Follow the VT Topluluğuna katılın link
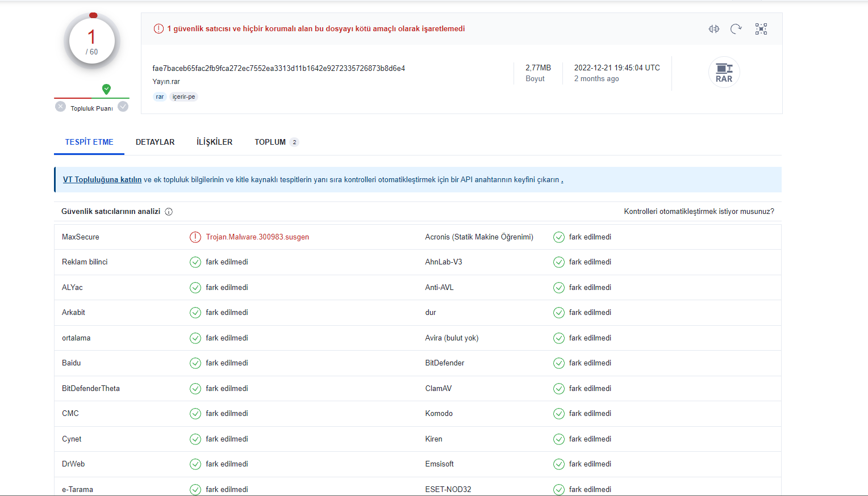This screenshot has height=496, width=868. pyautogui.click(x=102, y=180)
